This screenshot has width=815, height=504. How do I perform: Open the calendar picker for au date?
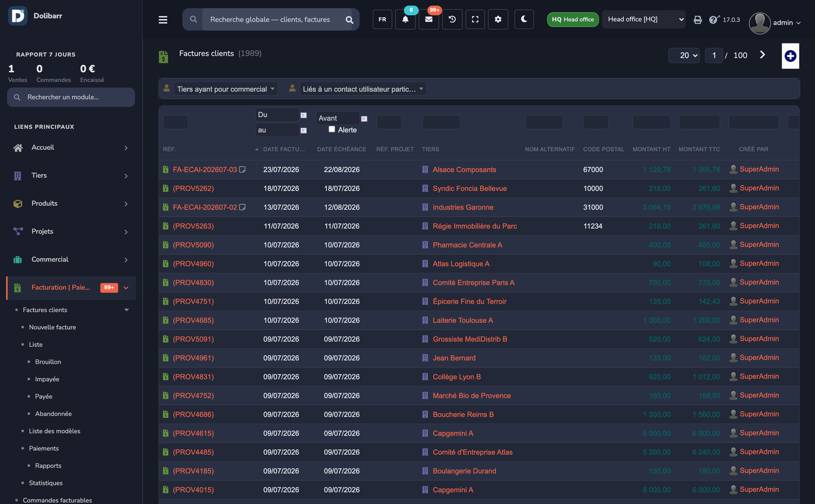(303, 130)
